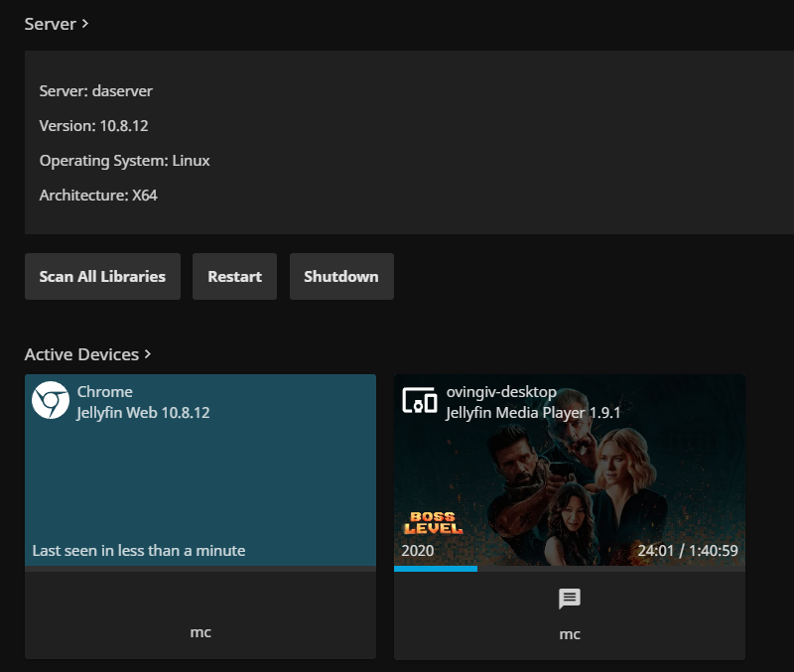
Task: Expand the Active Devices chevron
Action: pos(148,353)
